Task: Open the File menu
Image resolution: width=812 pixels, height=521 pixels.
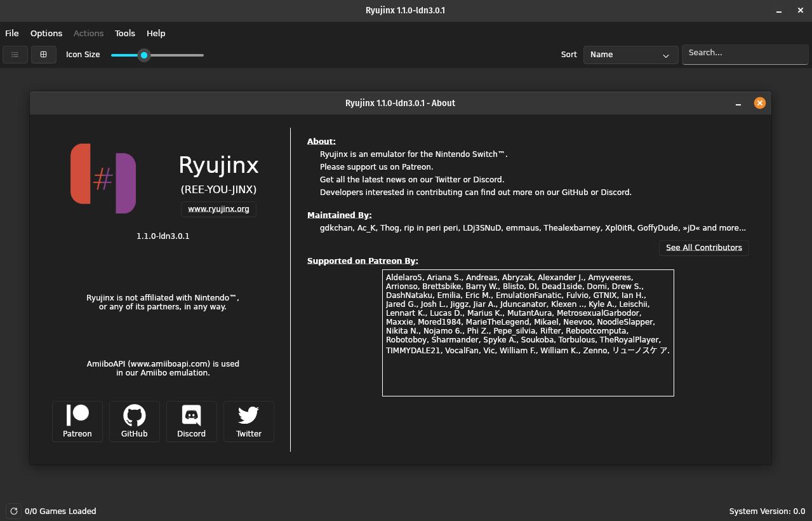Action: point(12,33)
